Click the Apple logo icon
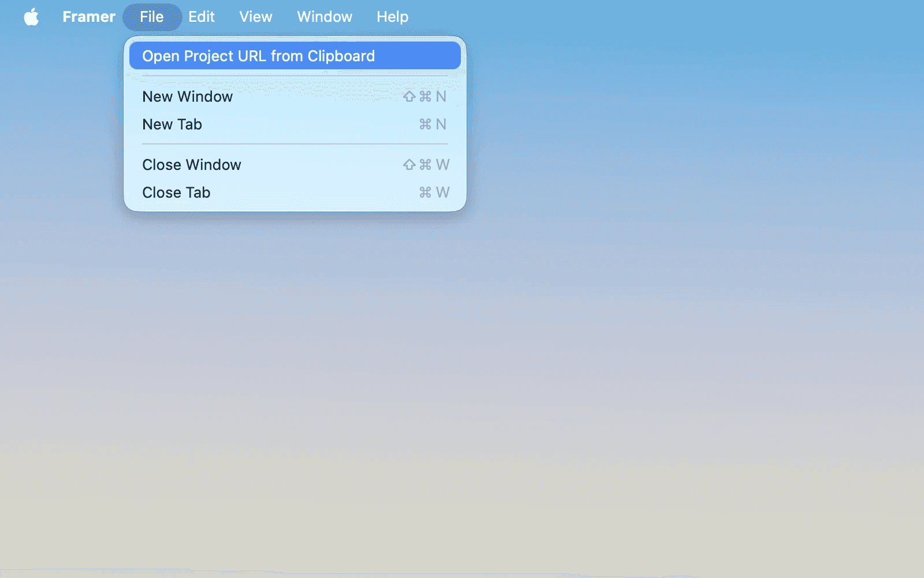Screen dimensions: 924x578 point(32,16)
